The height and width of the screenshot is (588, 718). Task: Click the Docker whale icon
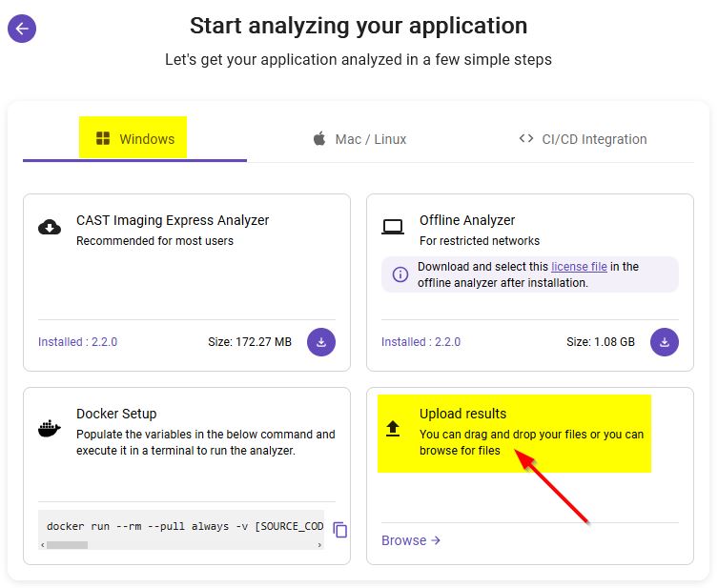(x=50, y=428)
